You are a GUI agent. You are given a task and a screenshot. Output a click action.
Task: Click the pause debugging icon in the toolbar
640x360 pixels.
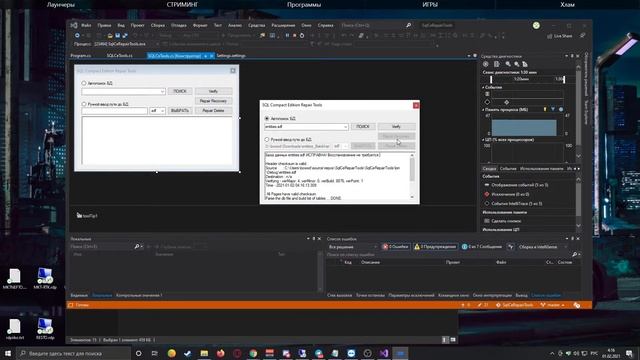(287, 36)
